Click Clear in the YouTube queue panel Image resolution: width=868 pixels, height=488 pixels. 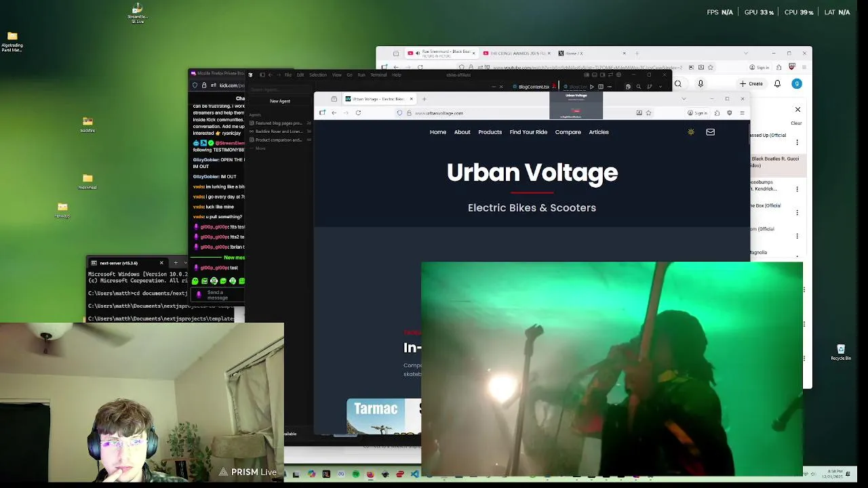pos(796,123)
